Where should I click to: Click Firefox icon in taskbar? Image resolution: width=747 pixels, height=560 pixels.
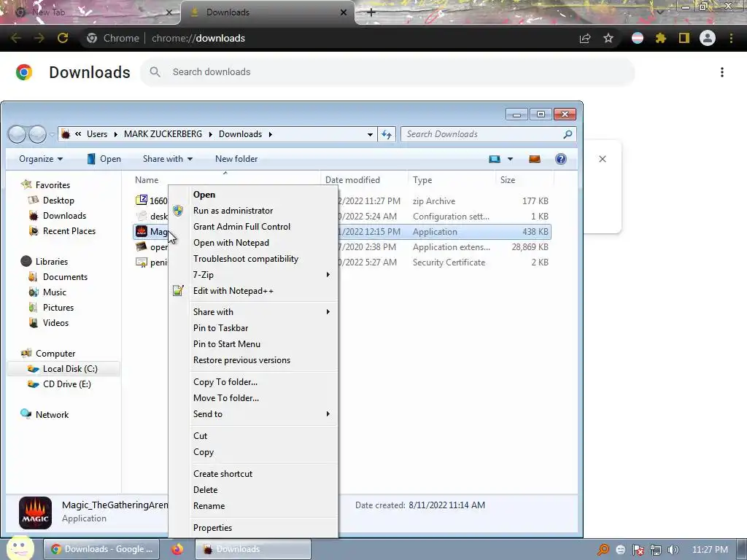pyautogui.click(x=177, y=549)
